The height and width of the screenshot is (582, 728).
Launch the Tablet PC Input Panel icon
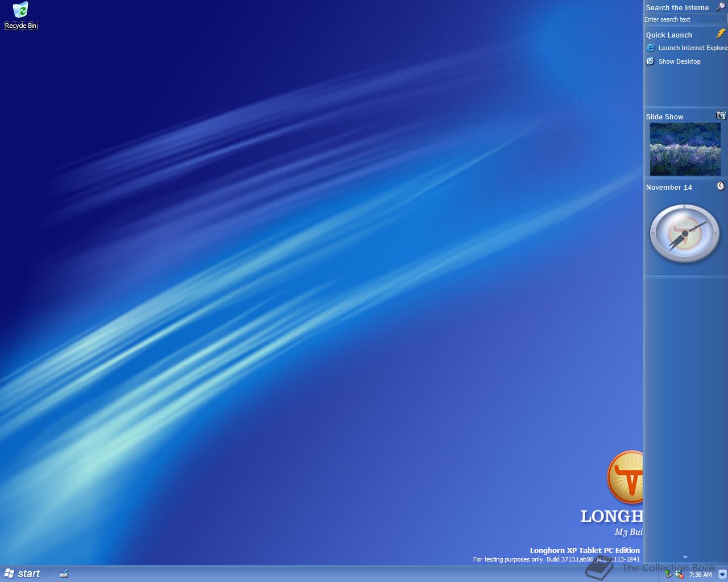(64, 573)
